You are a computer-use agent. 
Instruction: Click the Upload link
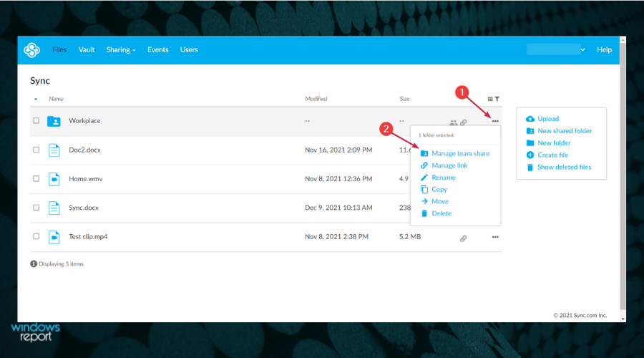(548, 119)
